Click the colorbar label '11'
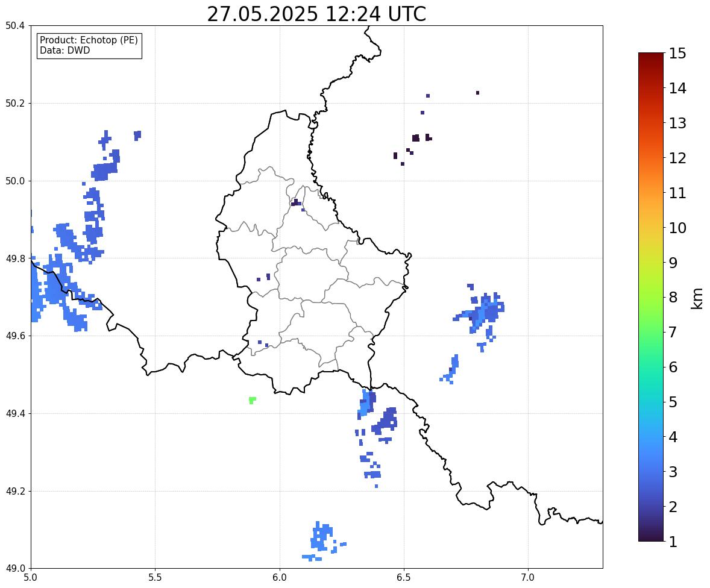Image resolution: width=710 pixels, height=588 pixels. pos(677,193)
